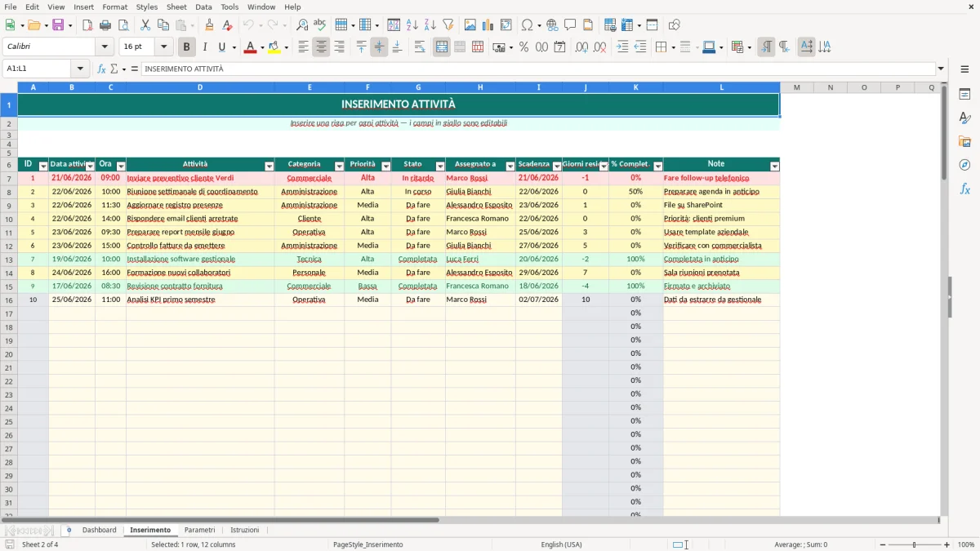Toggle Center Horizontally alignment

tap(321, 47)
